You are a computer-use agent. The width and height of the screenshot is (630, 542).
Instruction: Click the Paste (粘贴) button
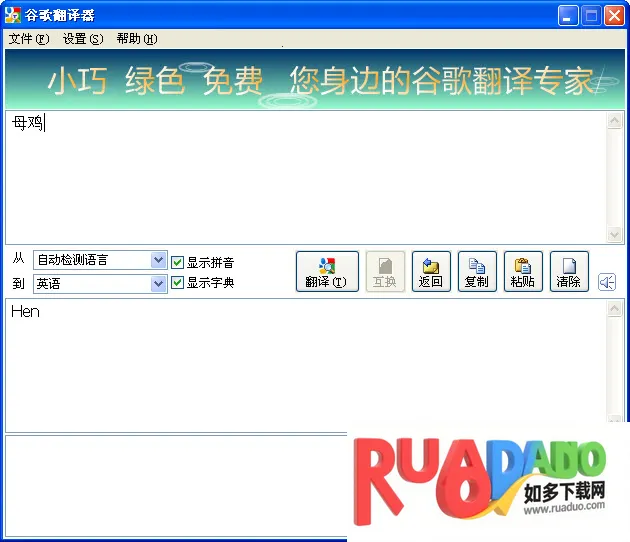523,272
